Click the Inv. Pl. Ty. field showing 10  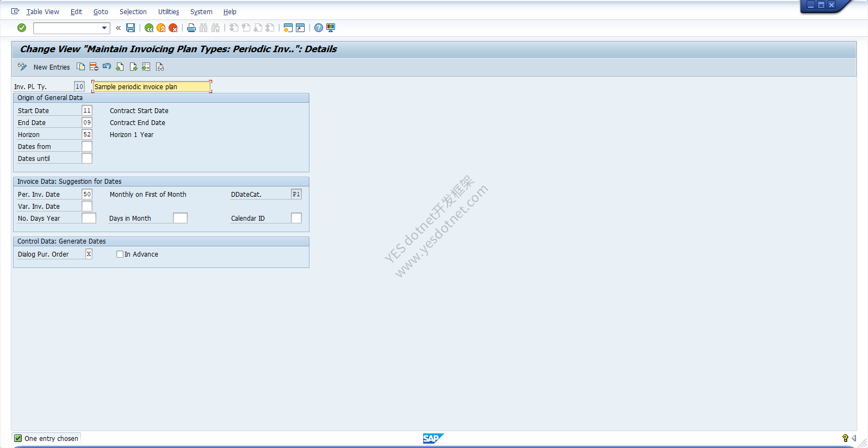point(79,86)
